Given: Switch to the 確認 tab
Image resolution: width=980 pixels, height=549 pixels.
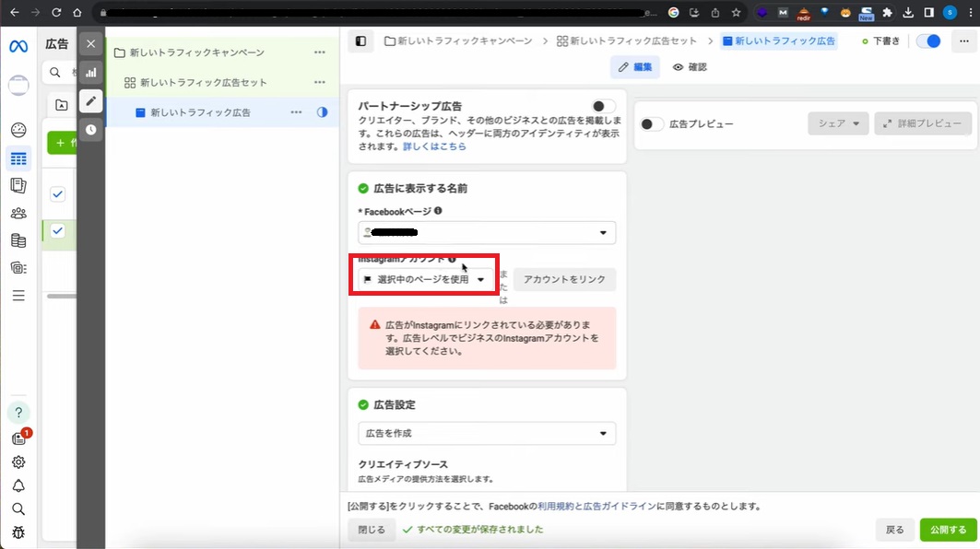Looking at the screenshot, I should pyautogui.click(x=690, y=67).
